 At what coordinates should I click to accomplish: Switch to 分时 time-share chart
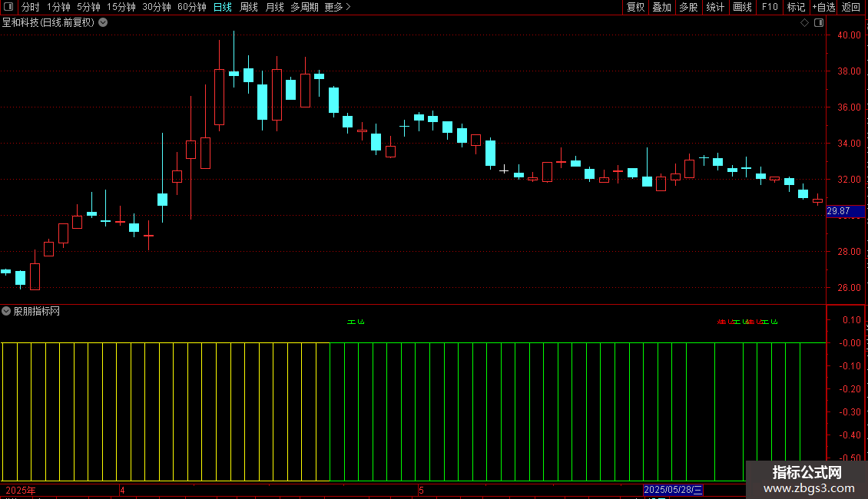[31, 7]
